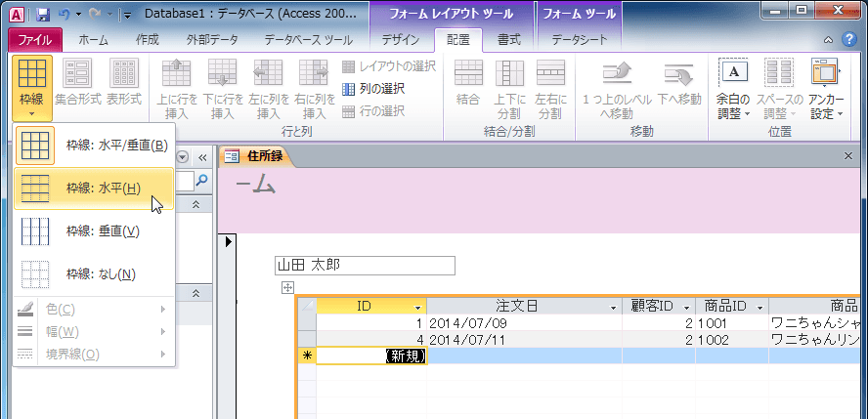The image size is (868, 419).
Task: Select 枠線: 水平/垂直(B) menu option
Action: coord(93,146)
